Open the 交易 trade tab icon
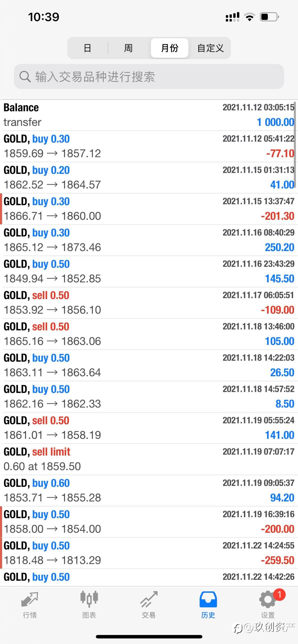 pos(149,599)
